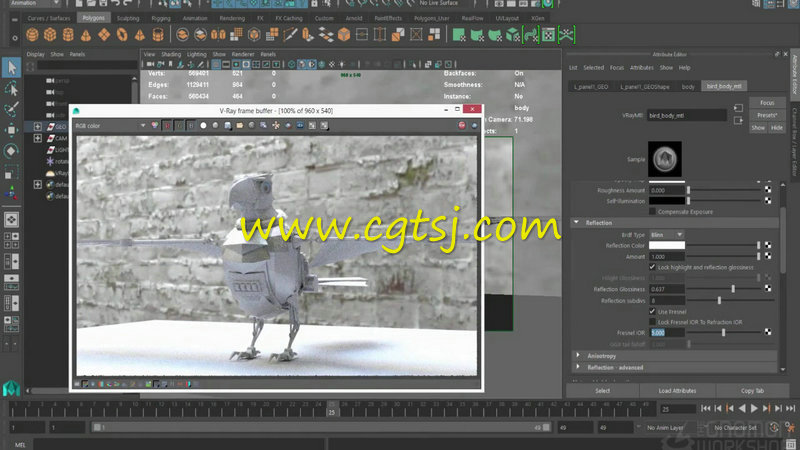Click the red stop render icon in V-Ray buffer

(462, 126)
